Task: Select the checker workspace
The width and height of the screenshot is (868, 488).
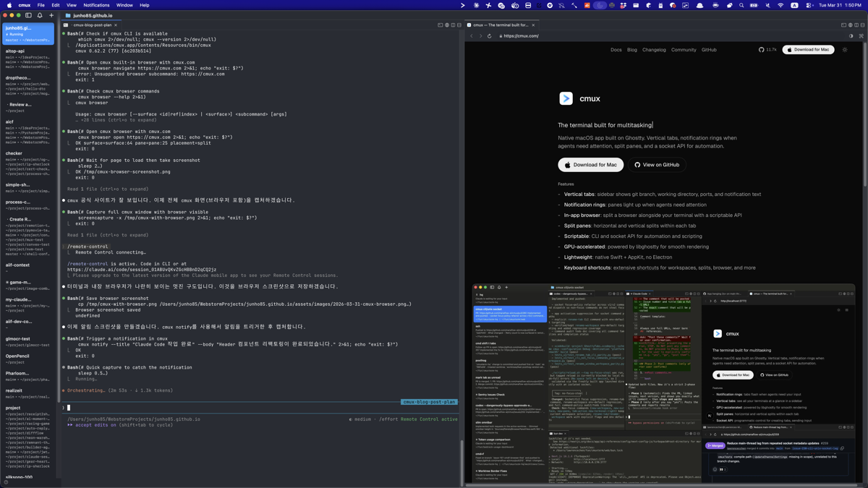Action: click(28, 163)
